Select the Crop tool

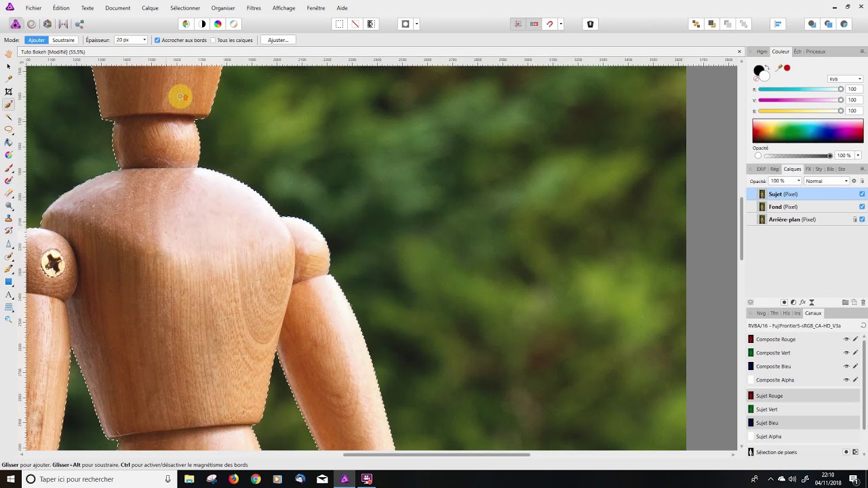point(9,91)
